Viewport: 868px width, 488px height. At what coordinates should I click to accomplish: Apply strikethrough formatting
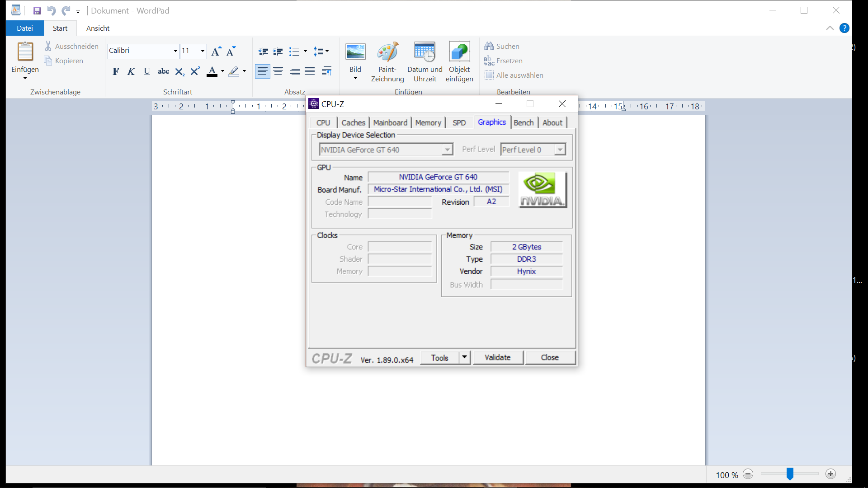pyautogui.click(x=163, y=71)
